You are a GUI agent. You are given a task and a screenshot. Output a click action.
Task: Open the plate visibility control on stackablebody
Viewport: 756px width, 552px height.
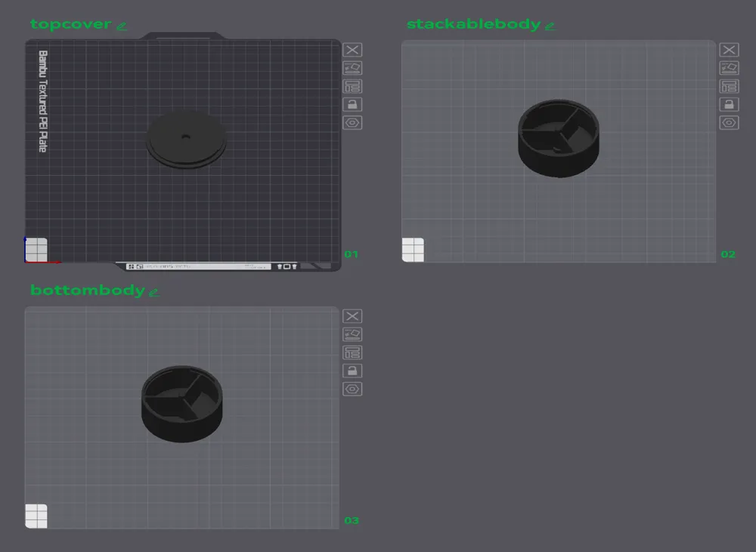[729, 122]
